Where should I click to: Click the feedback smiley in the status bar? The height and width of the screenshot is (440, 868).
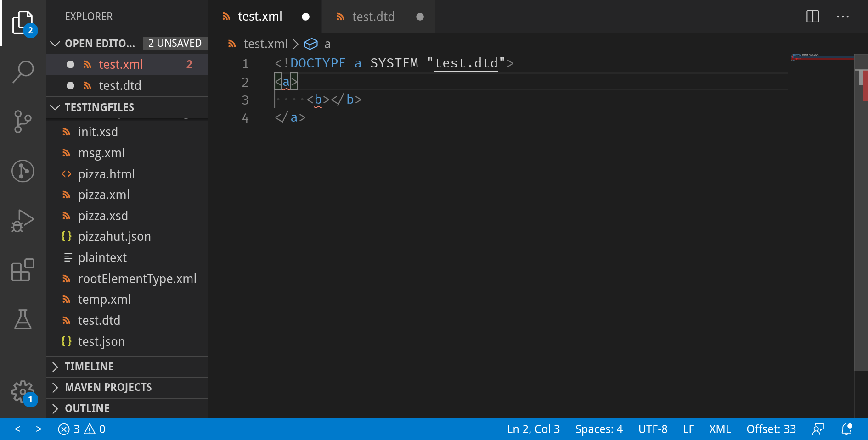818,429
